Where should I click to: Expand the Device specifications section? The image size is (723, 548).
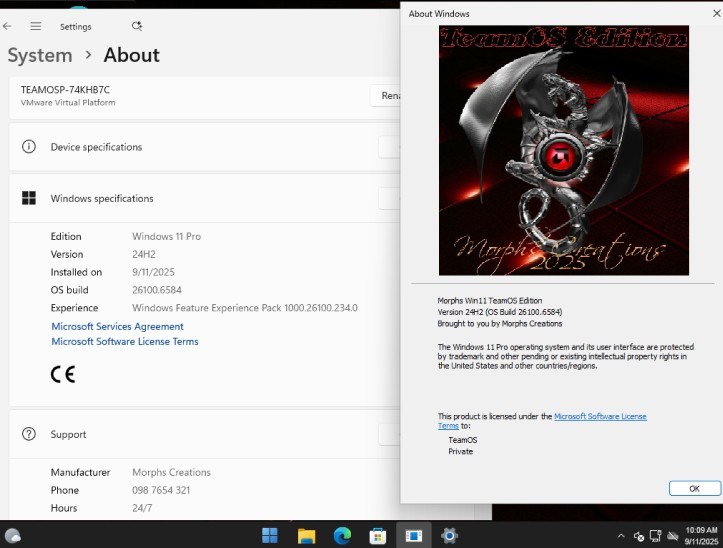point(389,147)
